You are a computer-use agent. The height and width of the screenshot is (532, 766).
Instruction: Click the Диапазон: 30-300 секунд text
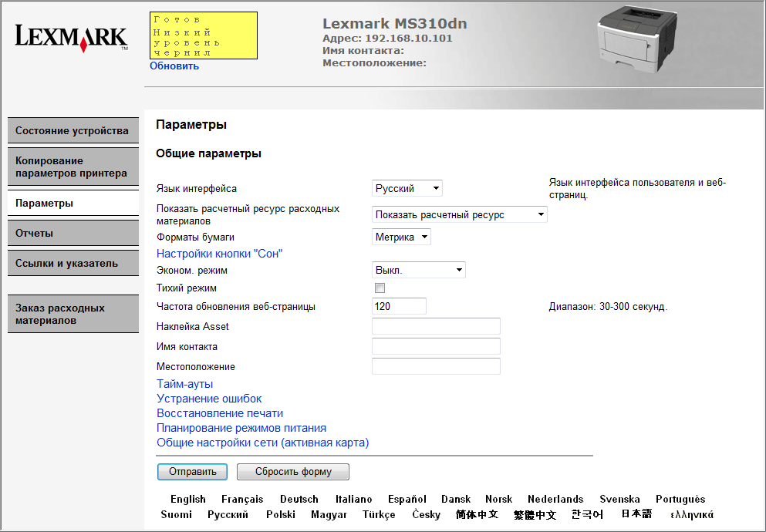[x=608, y=307]
